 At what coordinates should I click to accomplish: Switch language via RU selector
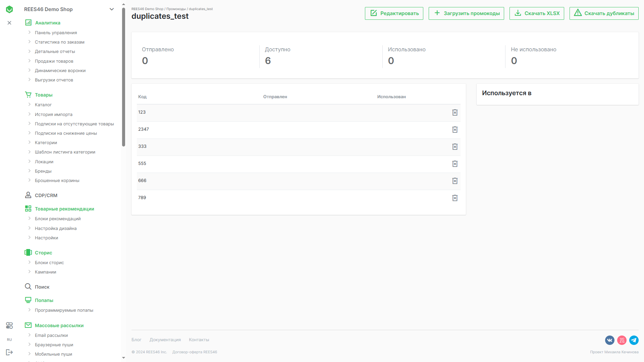[9, 340]
